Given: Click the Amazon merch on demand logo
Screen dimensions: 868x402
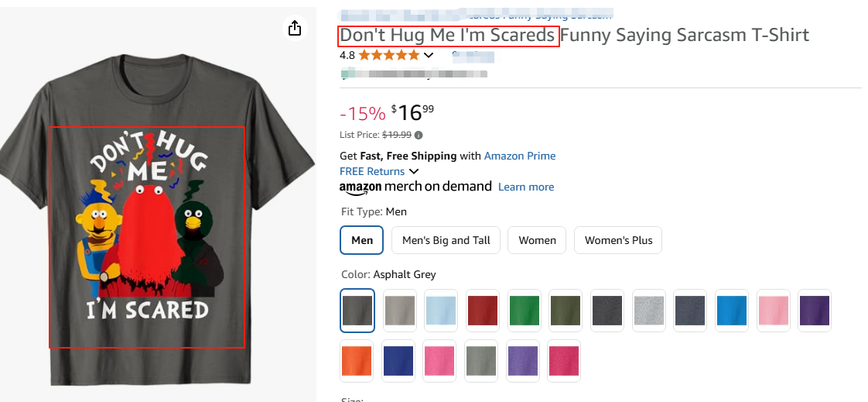Looking at the screenshot, I should [x=415, y=187].
